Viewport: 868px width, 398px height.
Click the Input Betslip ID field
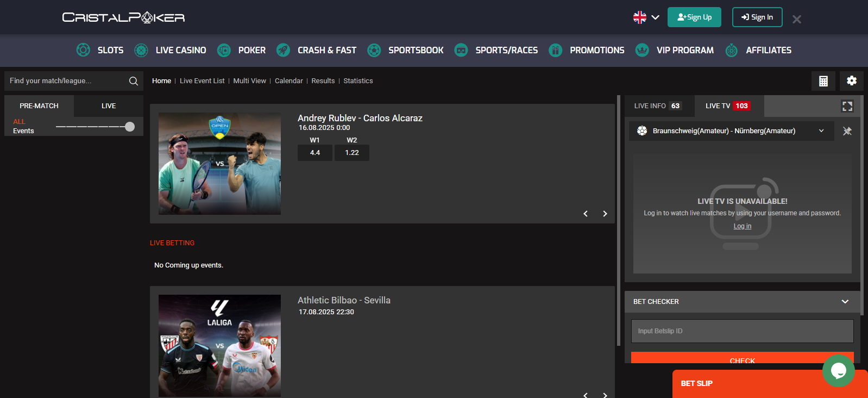point(743,331)
